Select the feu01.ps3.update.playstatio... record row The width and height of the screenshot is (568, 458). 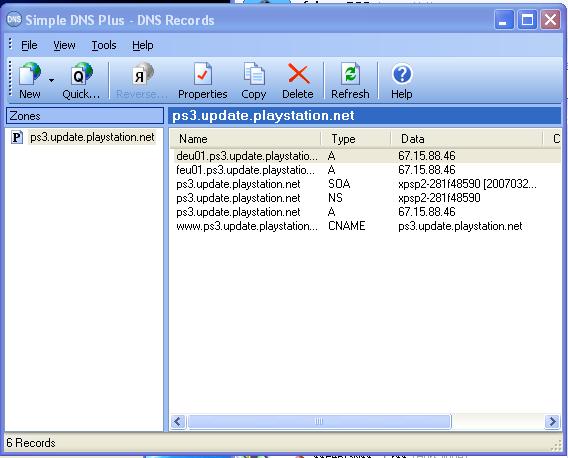tap(366, 170)
